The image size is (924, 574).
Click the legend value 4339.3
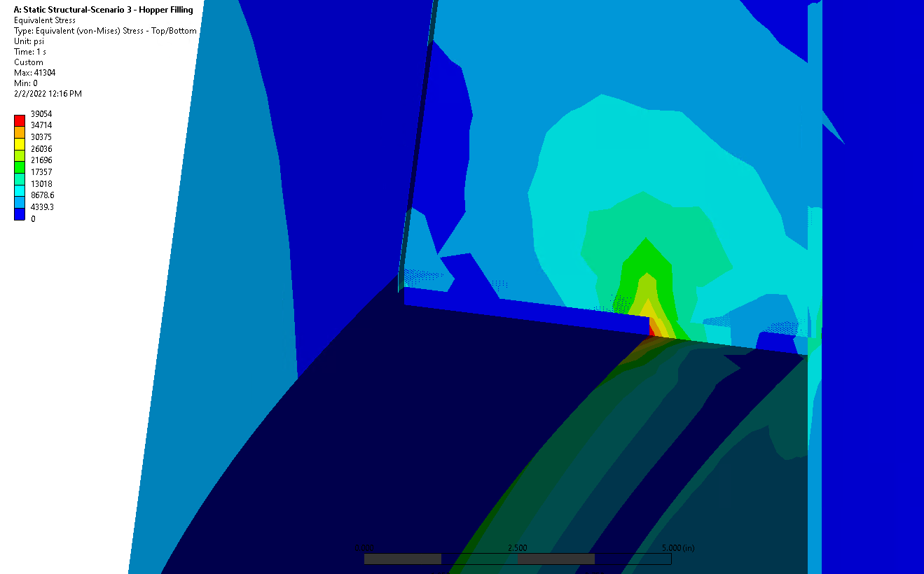coord(42,207)
